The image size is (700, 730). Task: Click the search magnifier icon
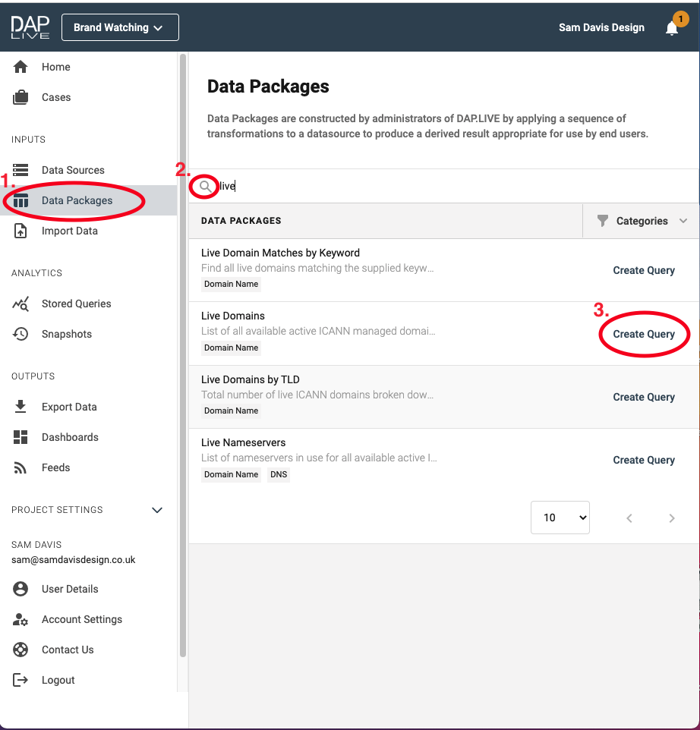pos(205,186)
